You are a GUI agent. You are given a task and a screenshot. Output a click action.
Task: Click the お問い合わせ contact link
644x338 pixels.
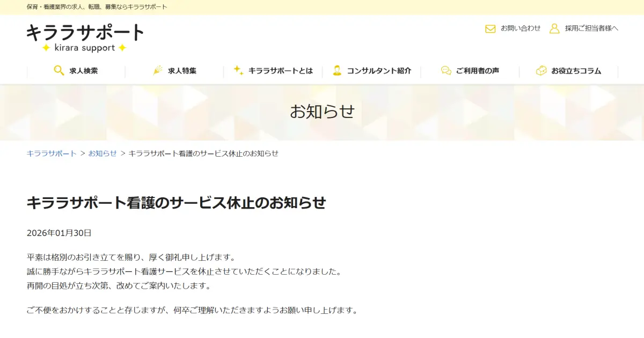tap(521, 28)
